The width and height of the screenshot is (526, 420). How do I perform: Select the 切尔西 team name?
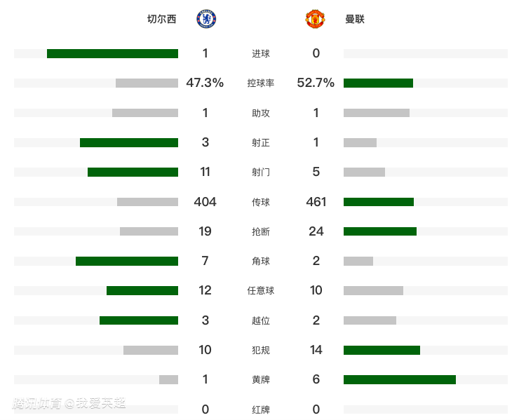(x=162, y=20)
